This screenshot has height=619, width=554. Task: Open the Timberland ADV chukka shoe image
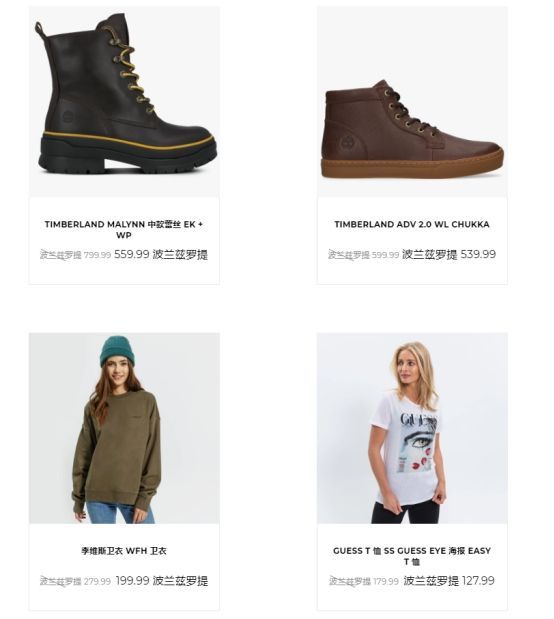click(x=412, y=101)
